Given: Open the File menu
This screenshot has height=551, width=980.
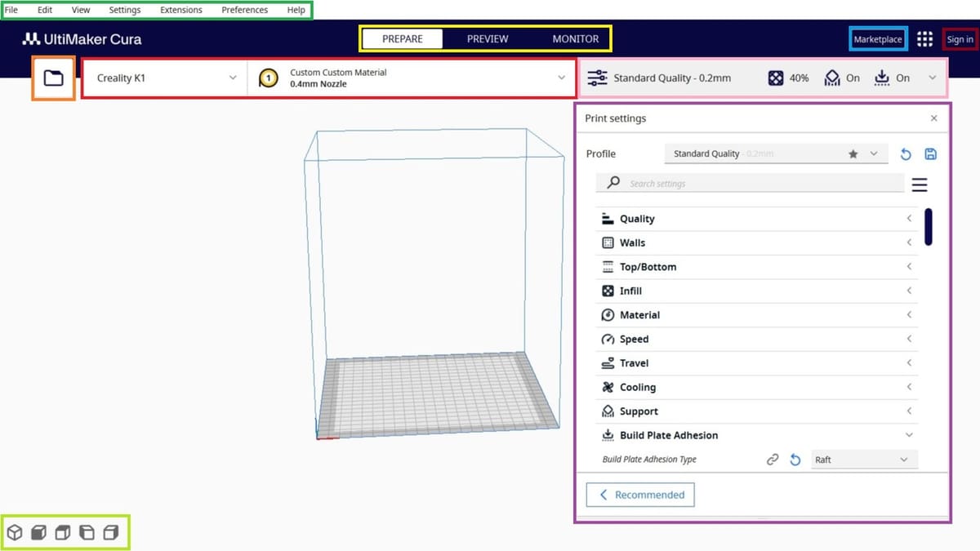Looking at the screenshot, I should click(11, 10).
